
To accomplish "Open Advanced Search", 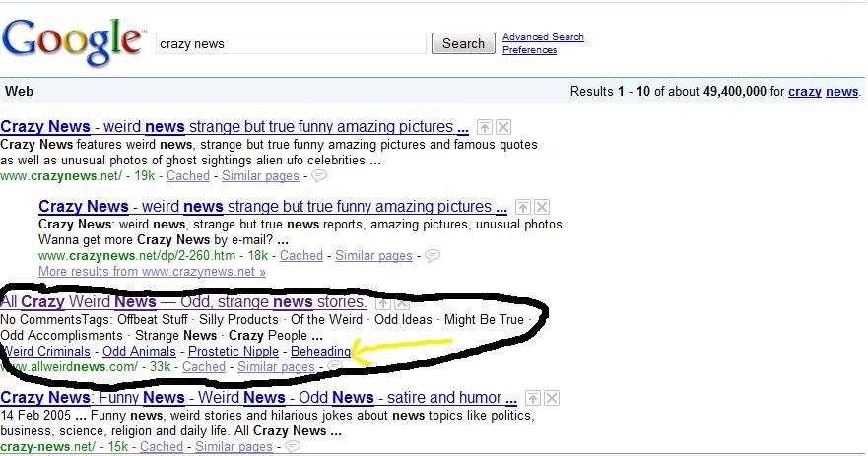I will point(543,37).
